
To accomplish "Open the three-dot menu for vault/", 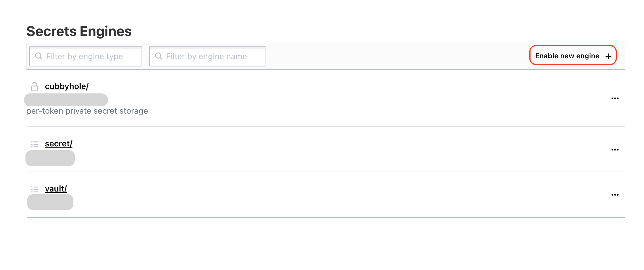I will tap(615, 195).
